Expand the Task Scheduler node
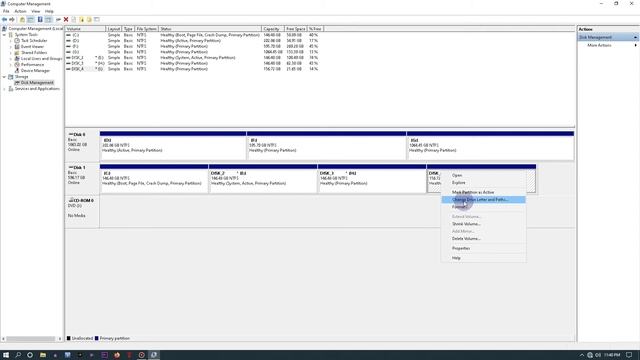The image size is (640, 360). click(11, 41)
